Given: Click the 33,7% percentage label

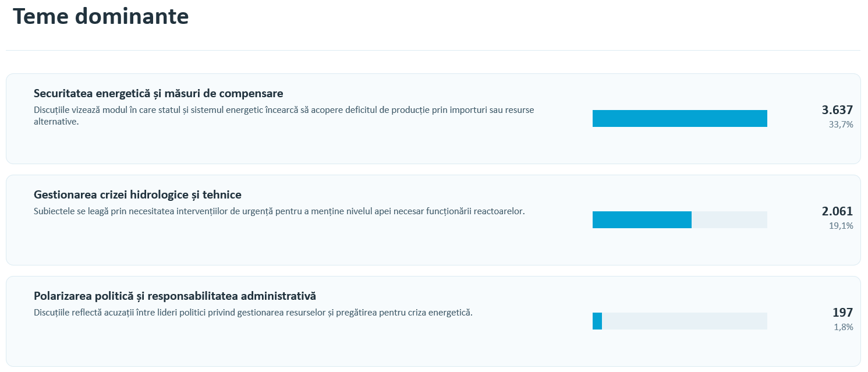Looking at the screenshot, I should tap(841, 124).
